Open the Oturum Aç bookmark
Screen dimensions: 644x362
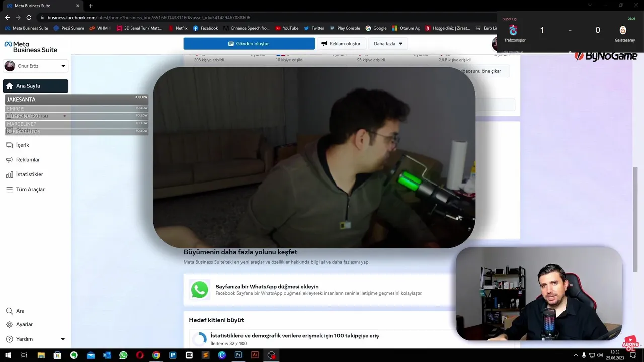coord(406,28)
